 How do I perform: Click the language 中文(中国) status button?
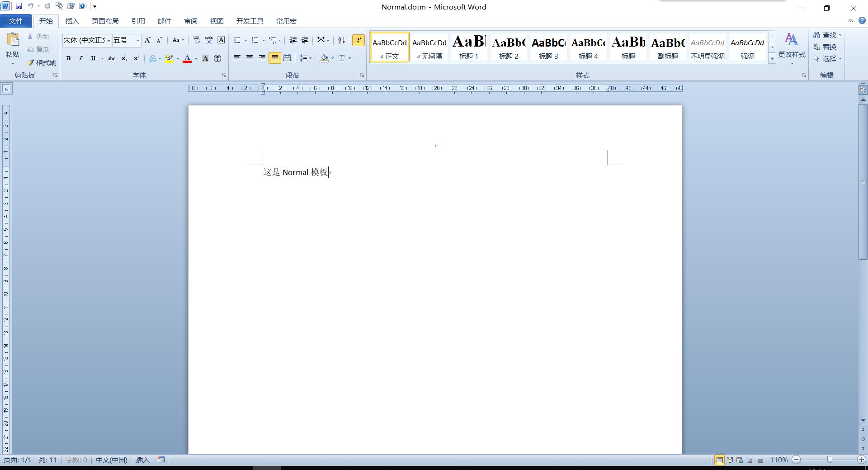[111, 460]
